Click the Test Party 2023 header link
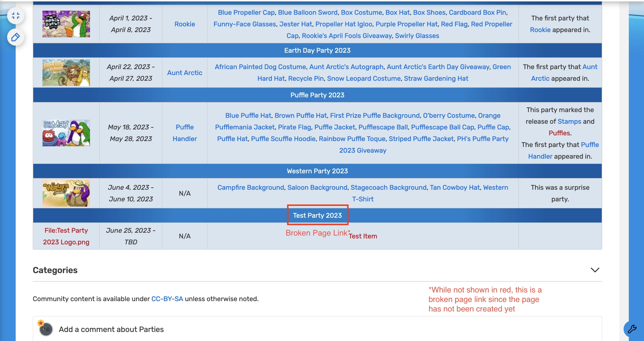This screenshot has height=341, width=644. pos(317,215)
